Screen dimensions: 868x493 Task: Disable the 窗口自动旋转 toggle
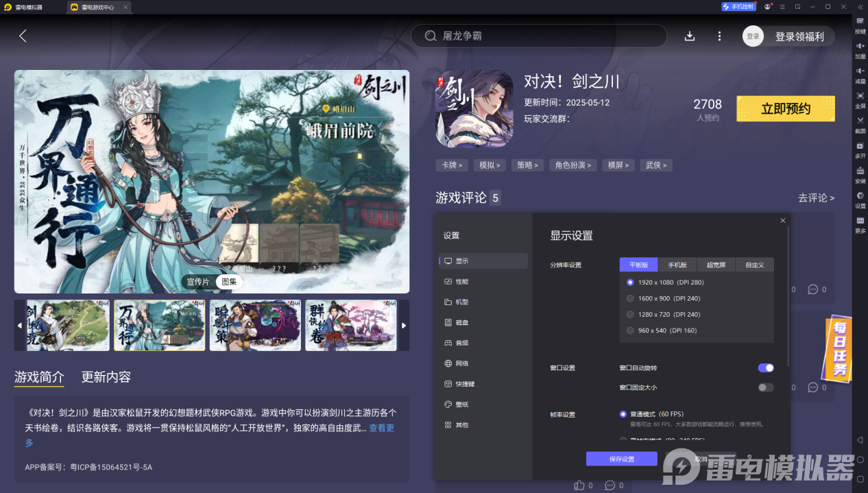pyautogui.click(x=766, y=368)
